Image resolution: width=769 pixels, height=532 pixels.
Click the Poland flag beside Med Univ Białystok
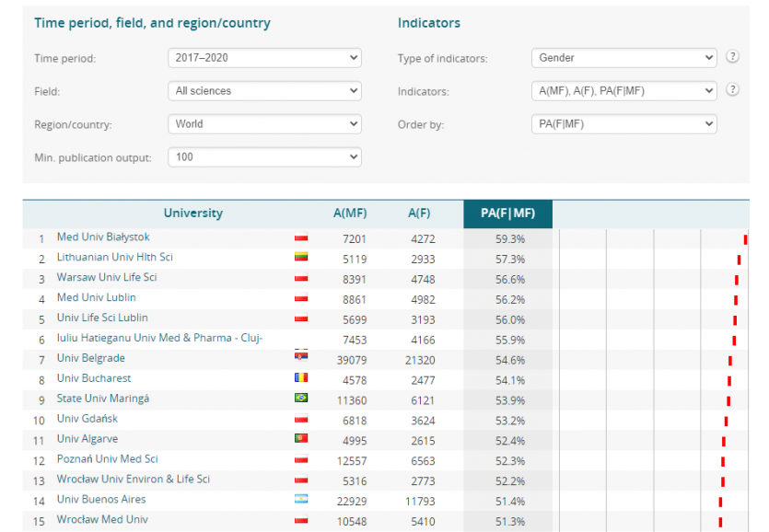pos(301,237)
